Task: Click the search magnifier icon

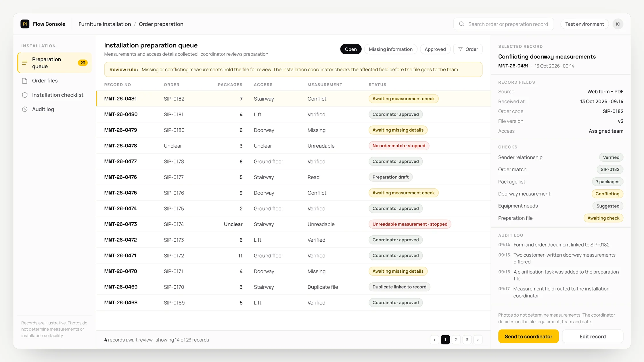Action: point(461,24)
